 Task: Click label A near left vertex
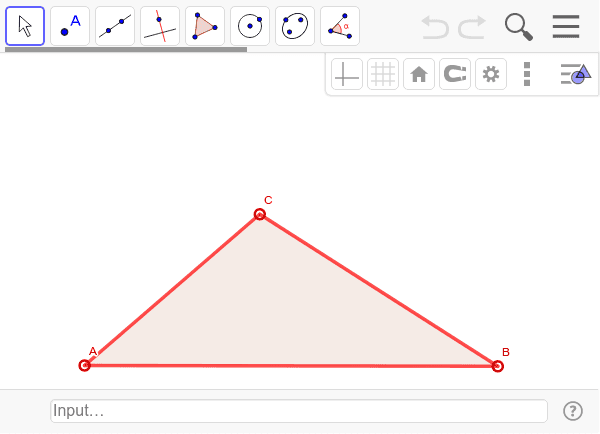click(x=93, y=351)
